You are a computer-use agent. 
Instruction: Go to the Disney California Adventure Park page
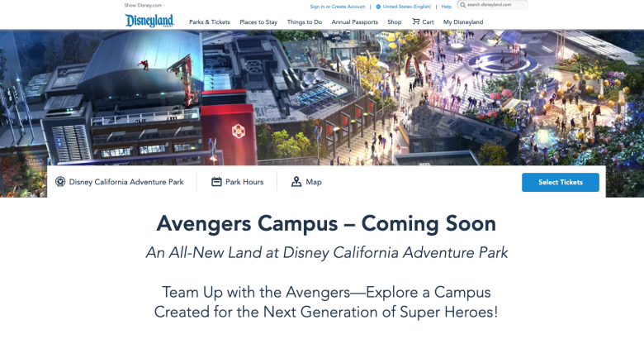tap(126, 182)
